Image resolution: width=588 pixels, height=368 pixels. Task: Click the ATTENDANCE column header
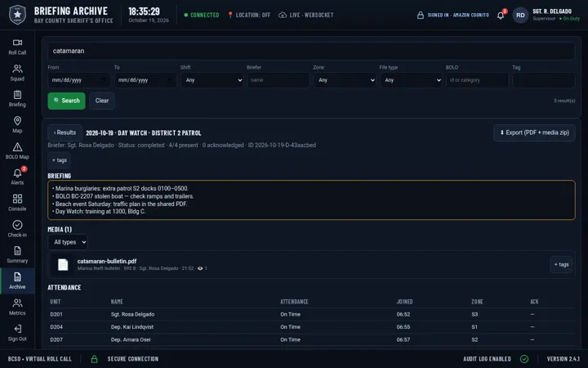pos(294,302)
